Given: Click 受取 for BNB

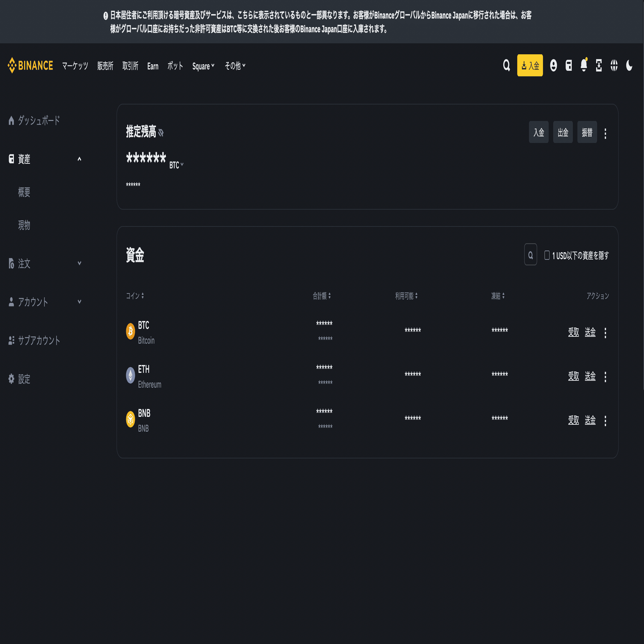Looking at the screenshot, I should (574, 420).
